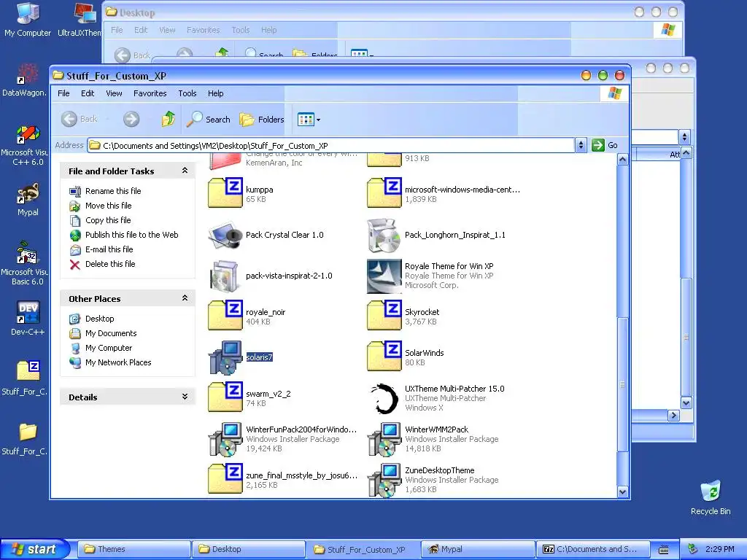Click Copy this file link
The width and height of the screenshot is (747, 560).
pos(108,220)
